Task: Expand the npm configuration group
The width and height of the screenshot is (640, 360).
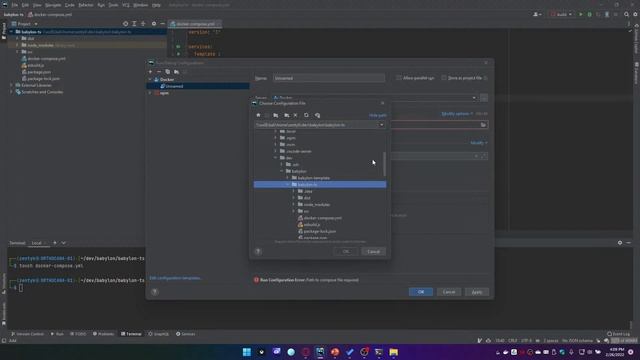Action: tap(150, 93)
